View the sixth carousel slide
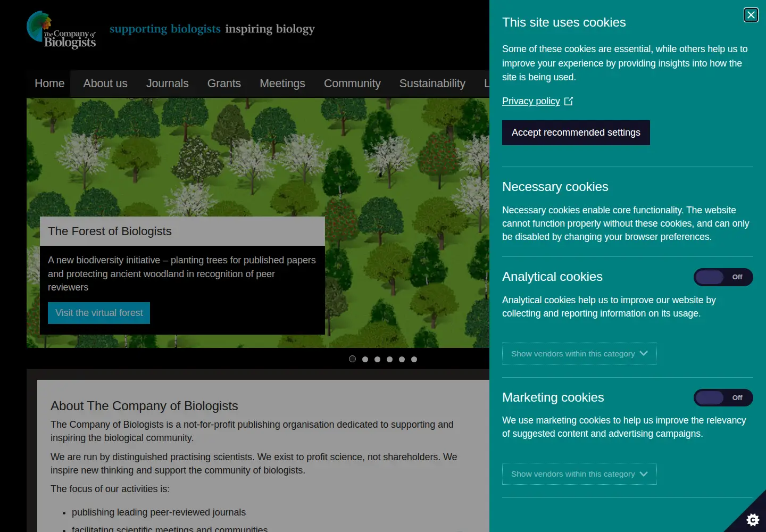The width and height of the screenshot is (766, 532). tap(414, 359)
